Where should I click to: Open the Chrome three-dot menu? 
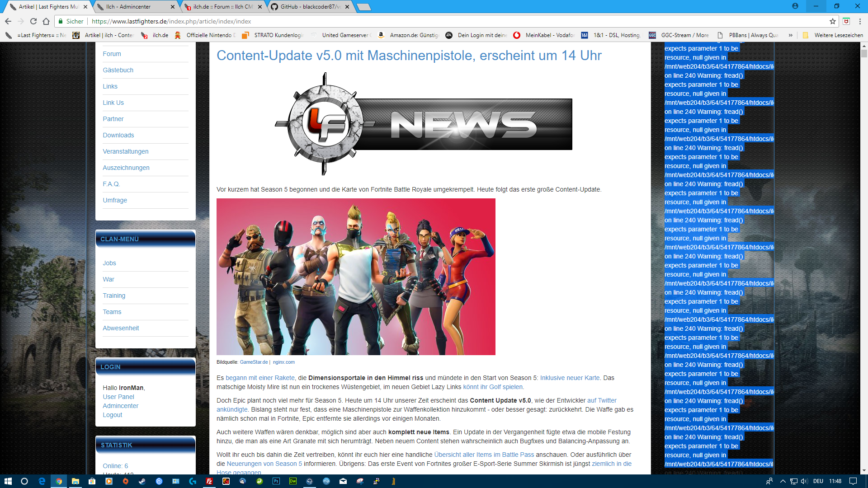pyautogui.click(x=860, y=21)
